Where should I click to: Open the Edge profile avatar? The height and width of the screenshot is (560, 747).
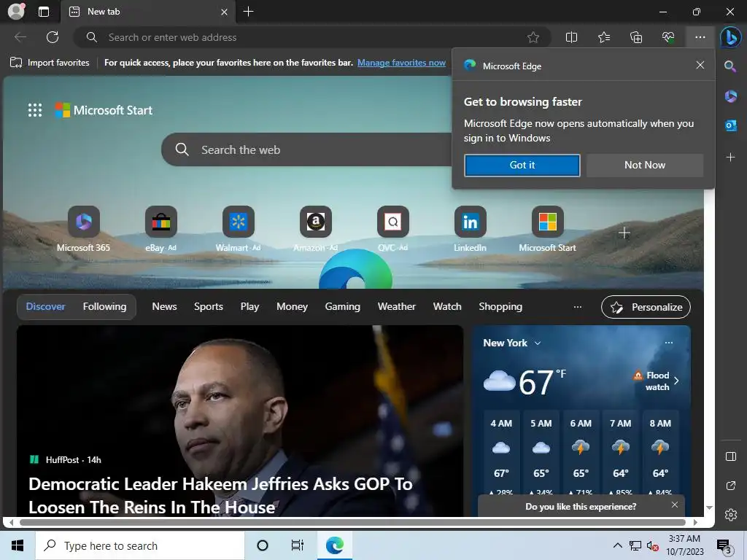pyautogui.click(x=16, y=12)
